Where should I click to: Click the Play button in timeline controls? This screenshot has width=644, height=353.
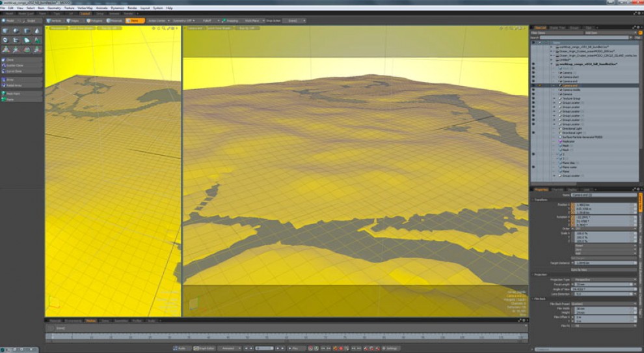pos(293,348)
